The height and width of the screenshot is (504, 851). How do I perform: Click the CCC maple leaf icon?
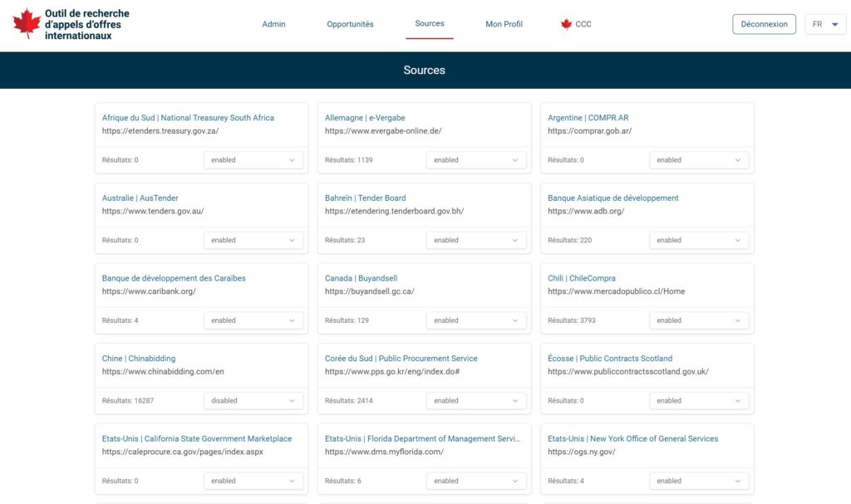pos(566,24)
